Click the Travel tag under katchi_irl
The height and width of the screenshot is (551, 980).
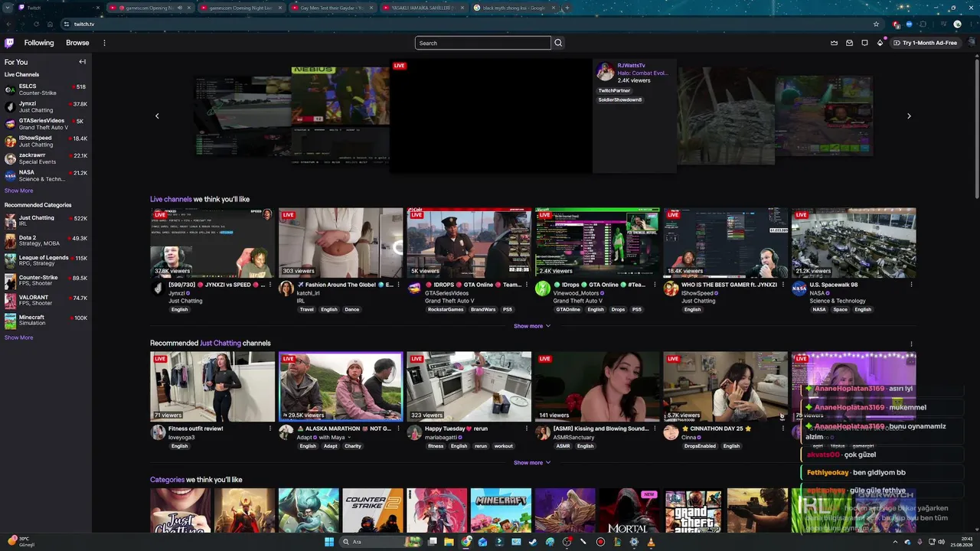pyautogui.click(x=306, y=309)
